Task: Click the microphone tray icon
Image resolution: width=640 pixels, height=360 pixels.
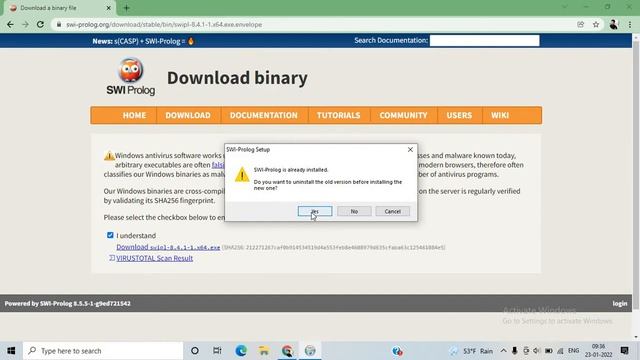Action: point(514,351)
